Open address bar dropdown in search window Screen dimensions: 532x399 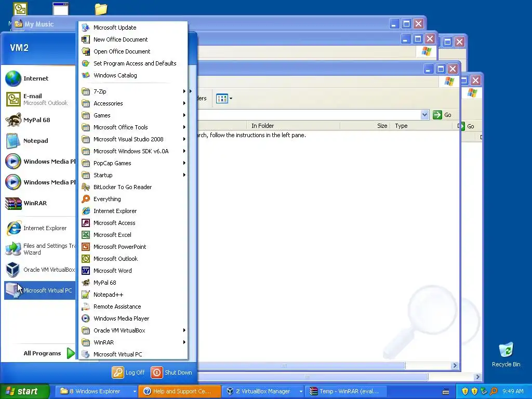click(x=424, y=115)
